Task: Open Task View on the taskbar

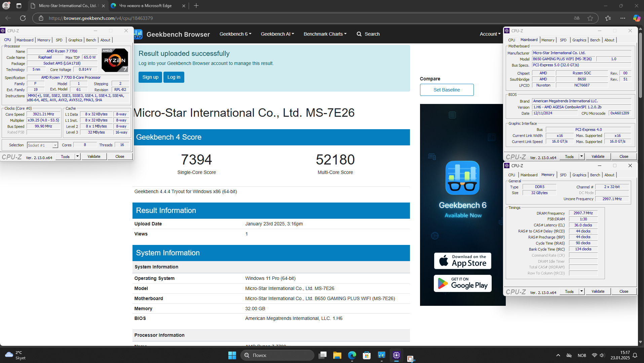Action: pos(323,355)
